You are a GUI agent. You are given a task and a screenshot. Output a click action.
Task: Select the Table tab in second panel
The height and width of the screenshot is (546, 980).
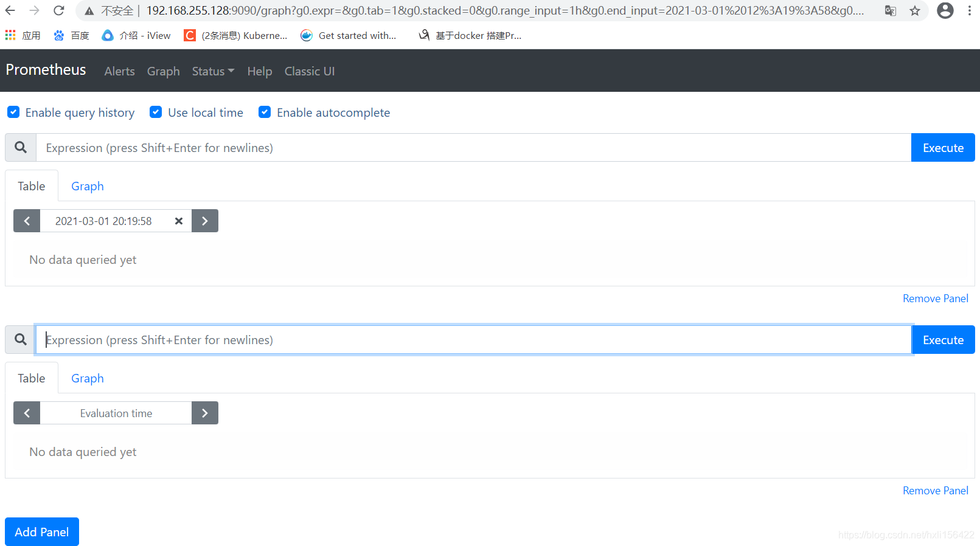tap(32, 378)
